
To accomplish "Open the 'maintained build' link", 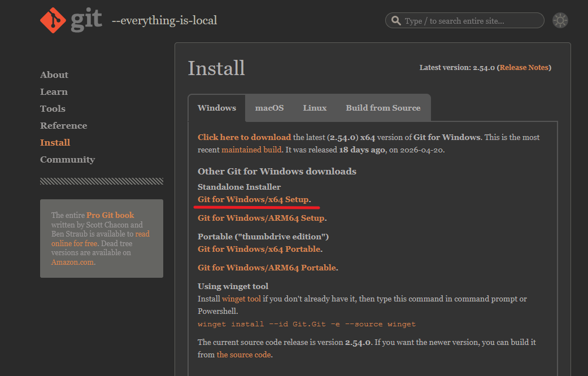I will [251, 150].
